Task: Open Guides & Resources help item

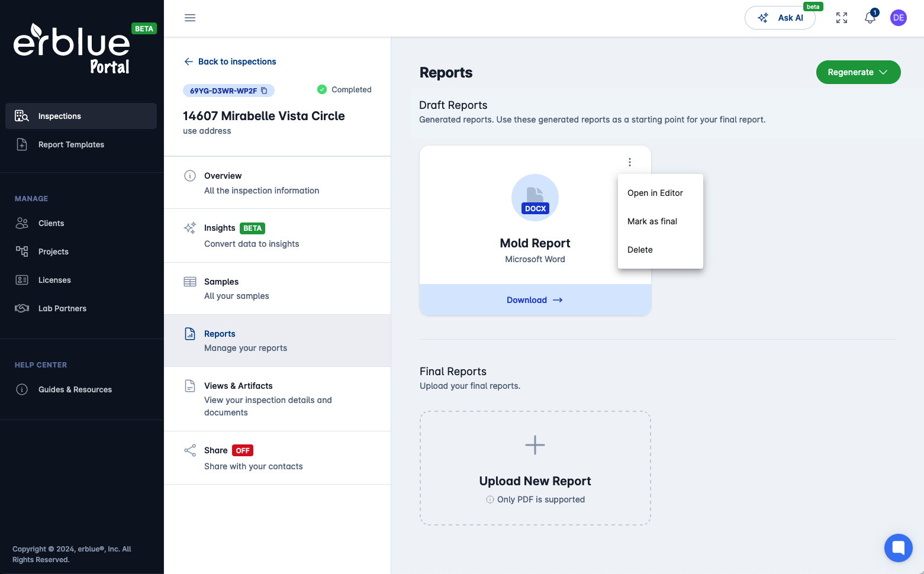Action: pyautogui.click(x=81, y=389)
